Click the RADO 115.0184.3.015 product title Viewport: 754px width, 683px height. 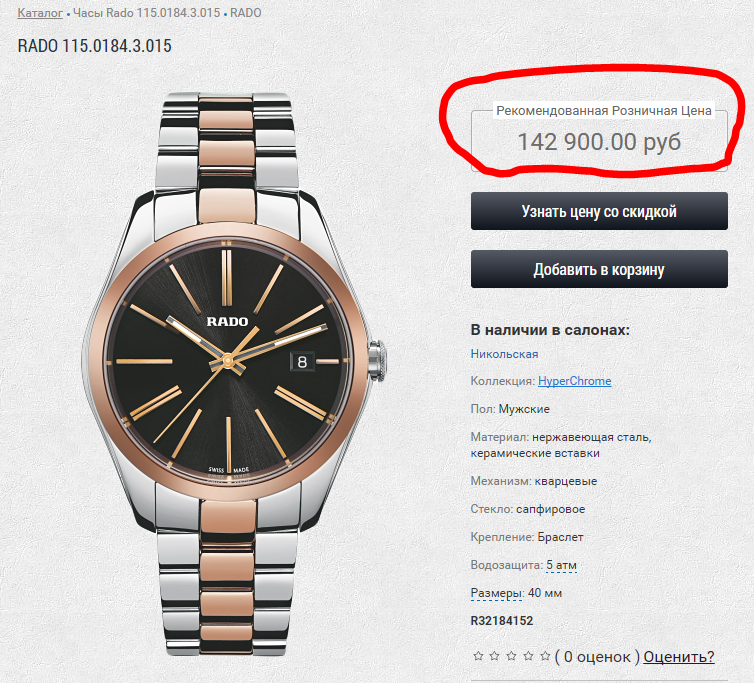tap(95, 47)
